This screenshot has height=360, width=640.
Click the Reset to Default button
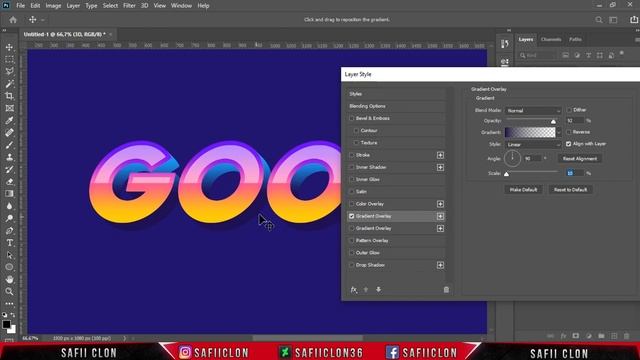570,190
